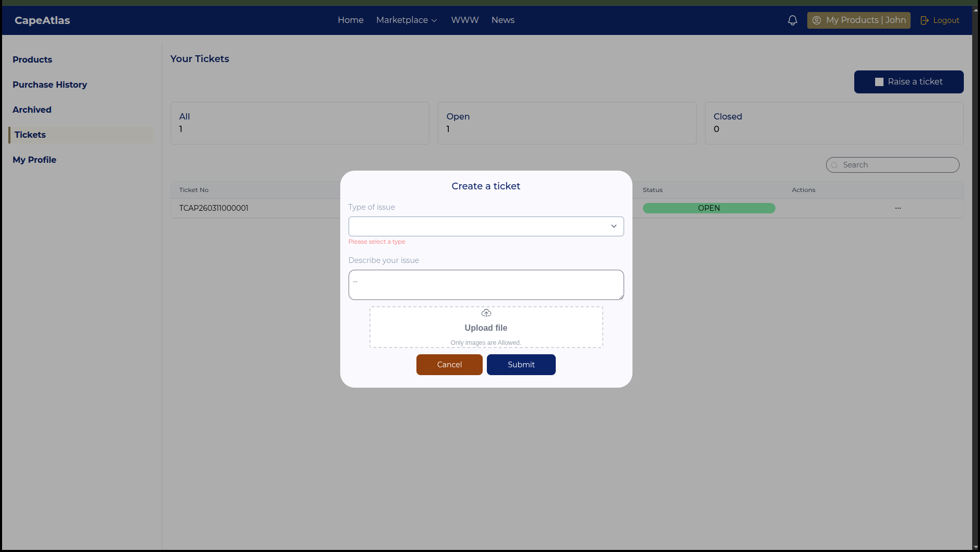Click the square icon on Raise a ticket
This screenshot has width=980, height=552.
tap(879, 82)
